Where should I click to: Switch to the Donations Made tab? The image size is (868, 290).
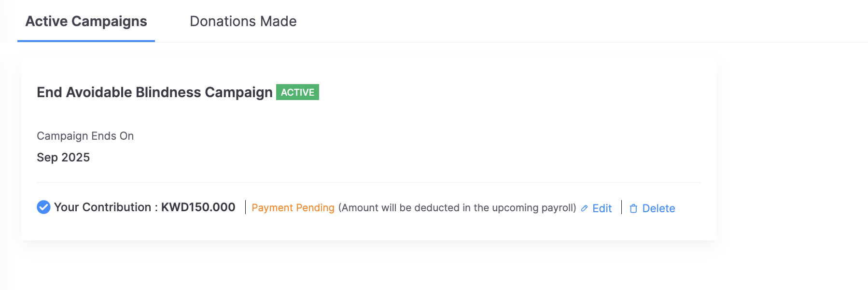[x=243, y=21]
